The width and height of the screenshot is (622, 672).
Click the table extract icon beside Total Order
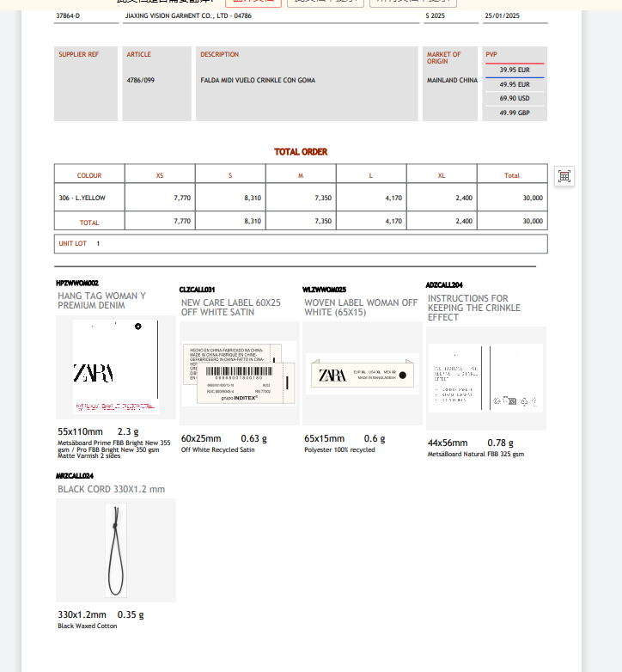coord(564,176)
